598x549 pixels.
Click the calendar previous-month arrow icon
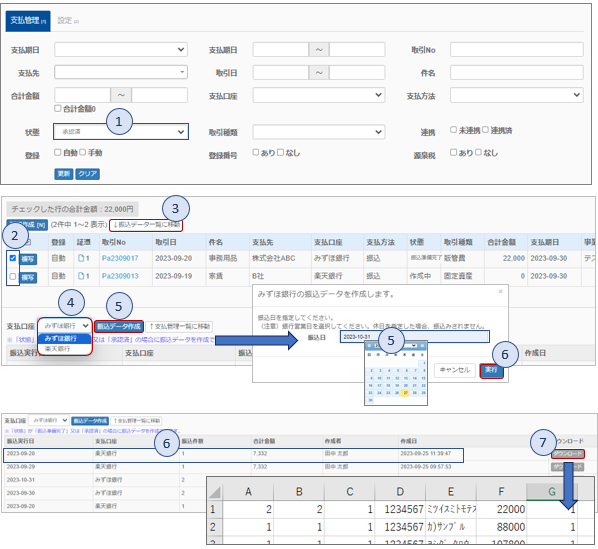pos(369,345)
